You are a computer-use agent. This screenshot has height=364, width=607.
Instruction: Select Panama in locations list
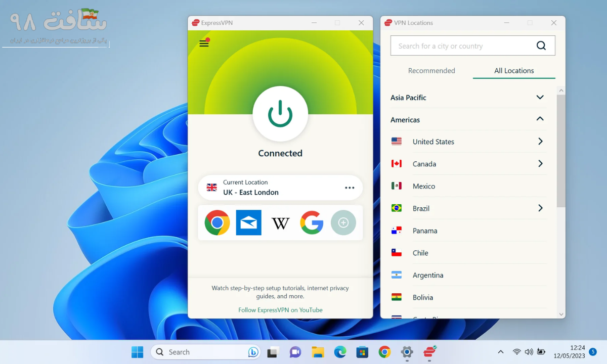click(x=468, y=231)
